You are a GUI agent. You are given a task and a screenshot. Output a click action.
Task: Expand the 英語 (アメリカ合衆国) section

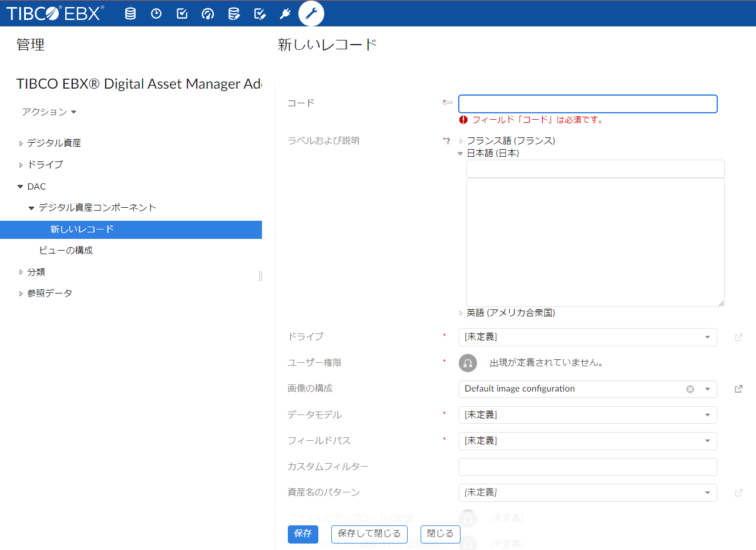click(x=461, y=313)
